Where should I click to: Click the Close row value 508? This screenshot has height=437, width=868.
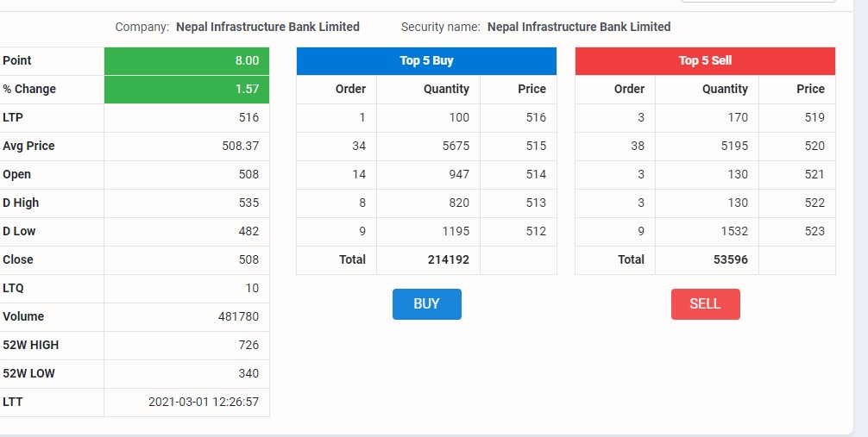click(248, 259)
